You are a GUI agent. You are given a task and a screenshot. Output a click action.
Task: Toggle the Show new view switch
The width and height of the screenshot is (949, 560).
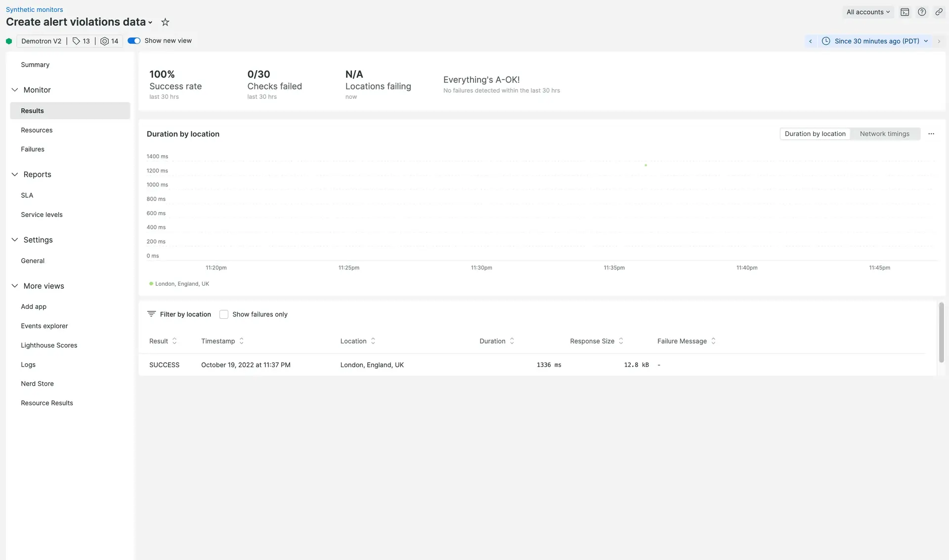[134, 41]
